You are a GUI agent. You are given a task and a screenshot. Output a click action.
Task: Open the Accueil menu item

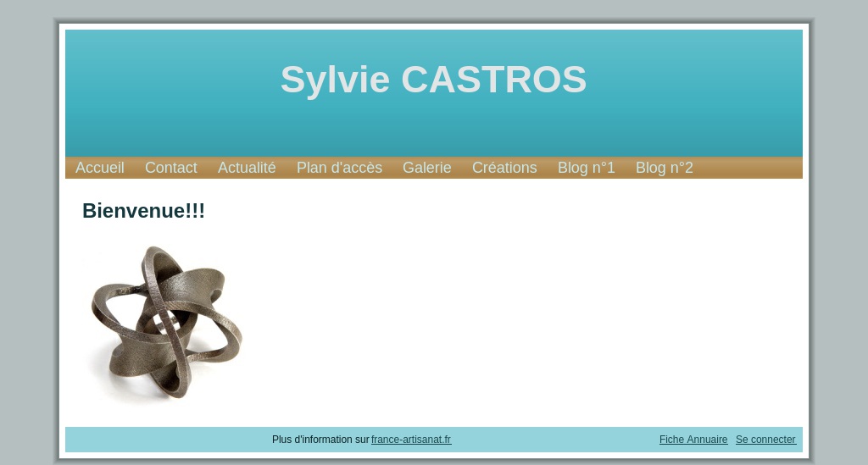[x=100, y=168]
